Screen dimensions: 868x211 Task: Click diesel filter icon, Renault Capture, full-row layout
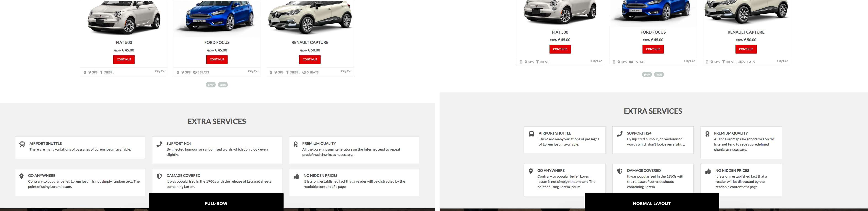point(287,72)
